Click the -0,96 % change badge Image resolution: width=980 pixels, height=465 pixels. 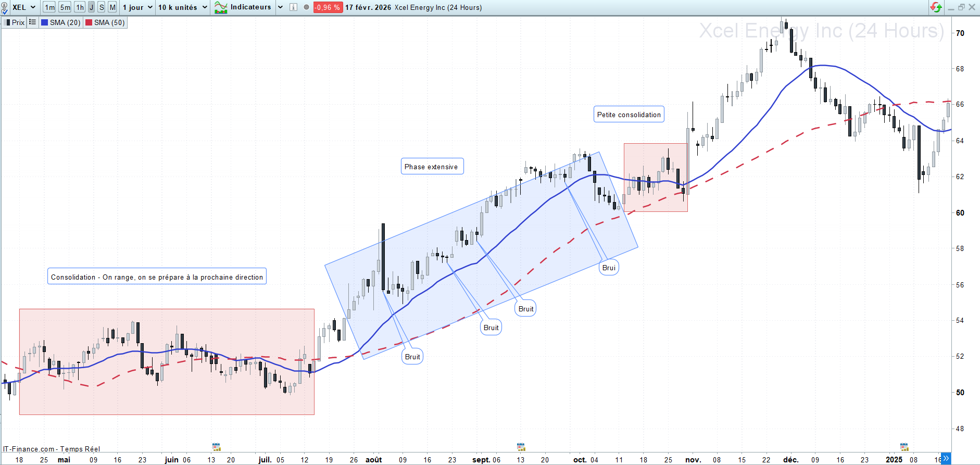click(x=328, y=7)
